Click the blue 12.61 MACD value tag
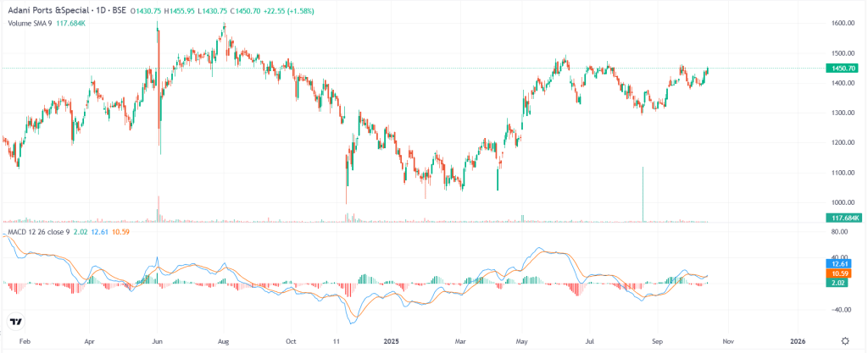 pos(842,263)
